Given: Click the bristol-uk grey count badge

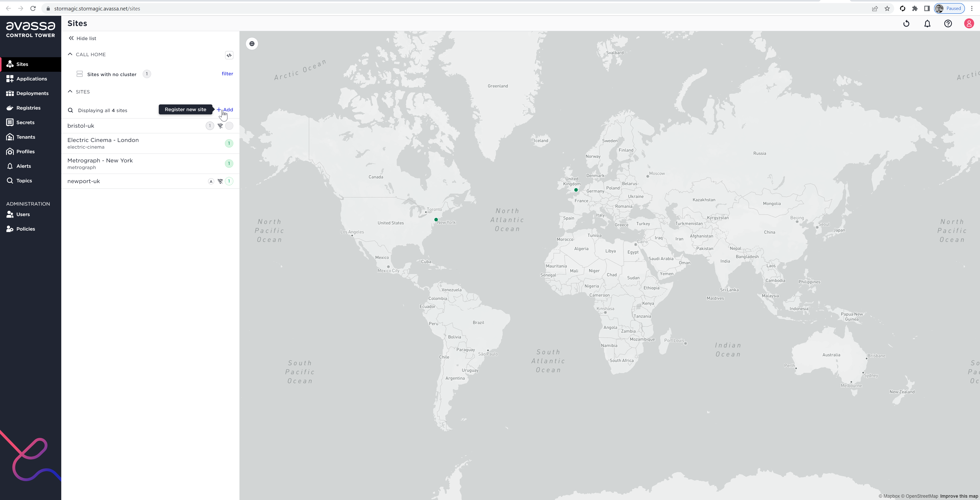Looking at the screenshot, I should 210,126.
